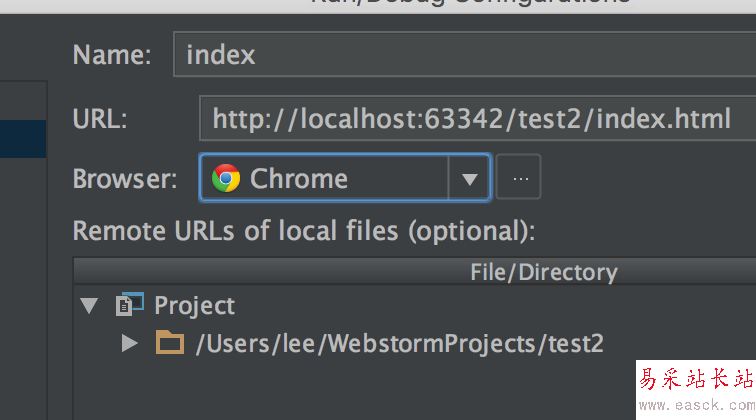Click the Run/Debug Configurations title bar
The height and width of the screenshot is (420, 756).
tap(470, 3)
